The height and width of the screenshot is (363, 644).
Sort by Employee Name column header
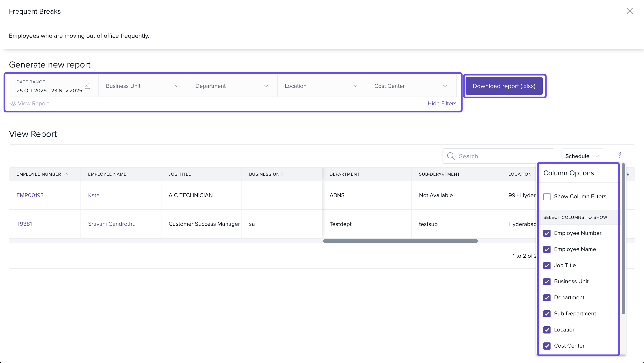pyautogui.click(x=107, y=174)
